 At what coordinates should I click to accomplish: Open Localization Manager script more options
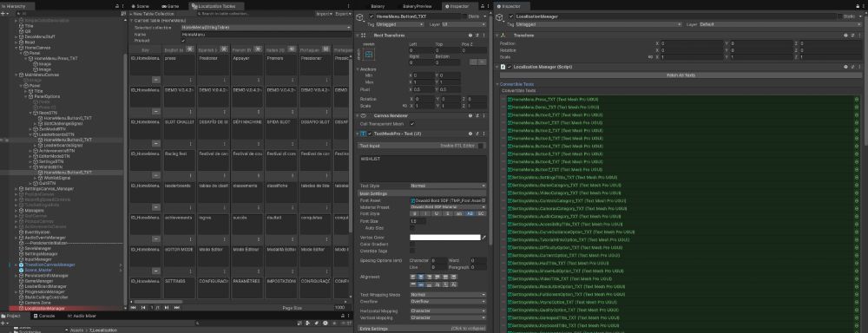click(x=858, y=67)
